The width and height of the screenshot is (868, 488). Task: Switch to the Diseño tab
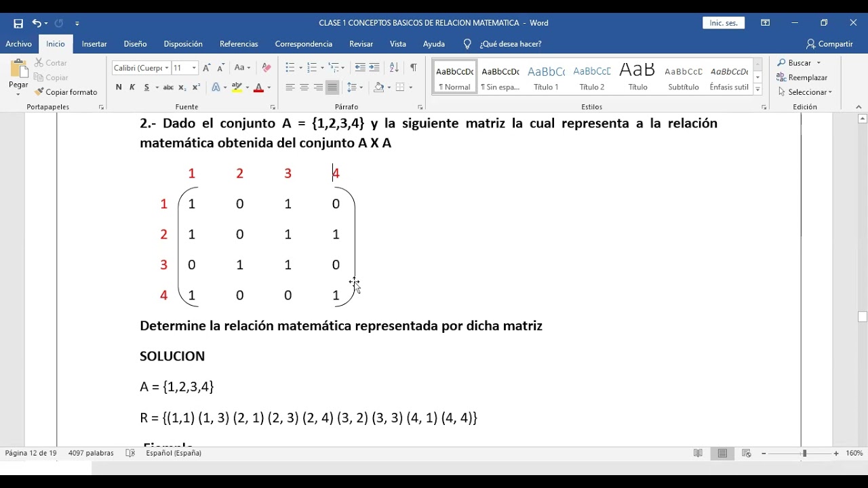[x=135, y=44]
